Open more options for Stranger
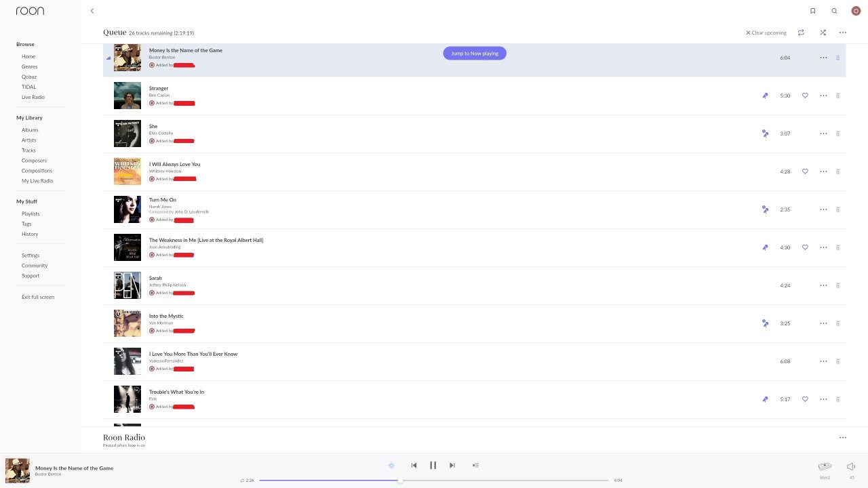The image size is (868, 488). pyautogui.click(x=823, y=96)
